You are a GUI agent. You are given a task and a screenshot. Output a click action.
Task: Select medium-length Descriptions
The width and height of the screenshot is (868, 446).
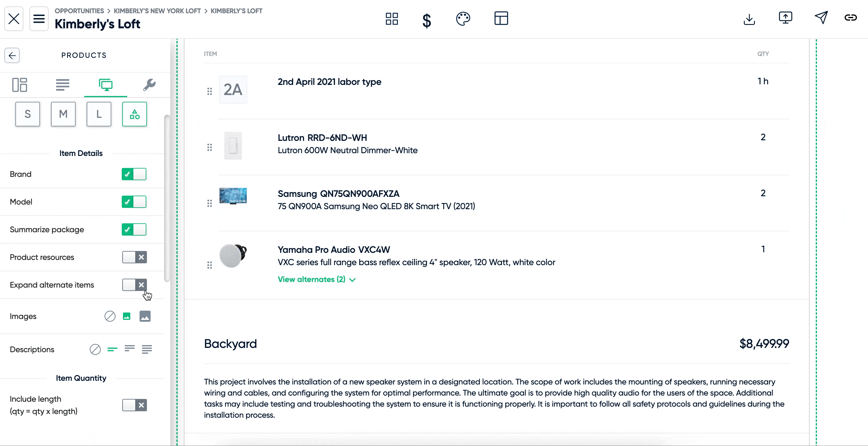click(129, 348)
